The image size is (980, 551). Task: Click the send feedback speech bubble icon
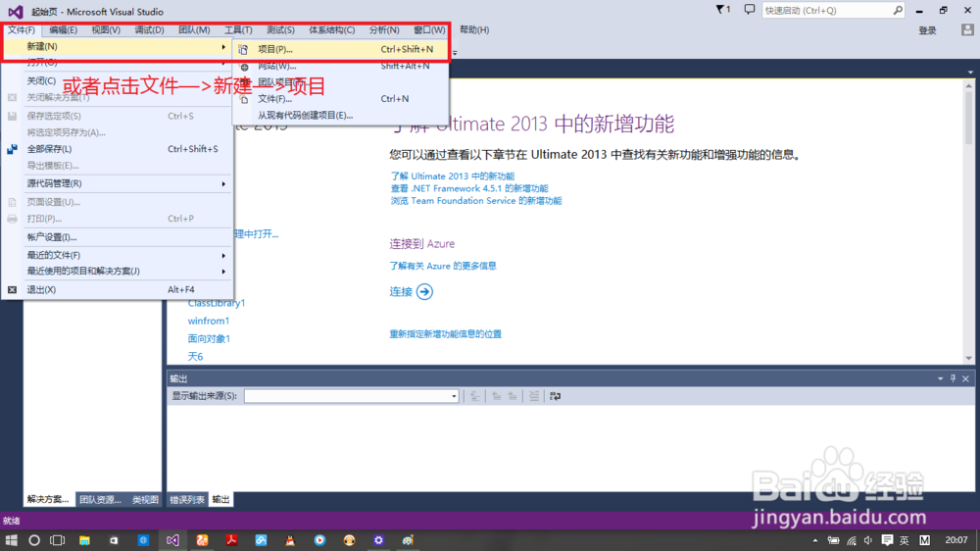pyautogui.click(x=750, y=10)
